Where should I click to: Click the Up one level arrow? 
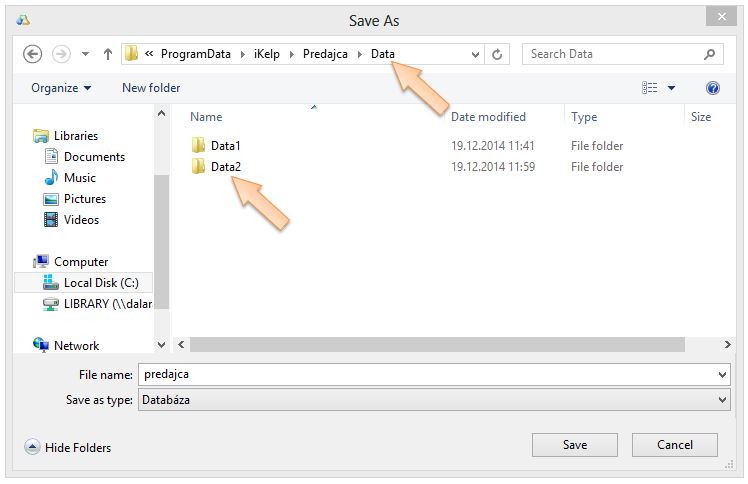(107, 54)
